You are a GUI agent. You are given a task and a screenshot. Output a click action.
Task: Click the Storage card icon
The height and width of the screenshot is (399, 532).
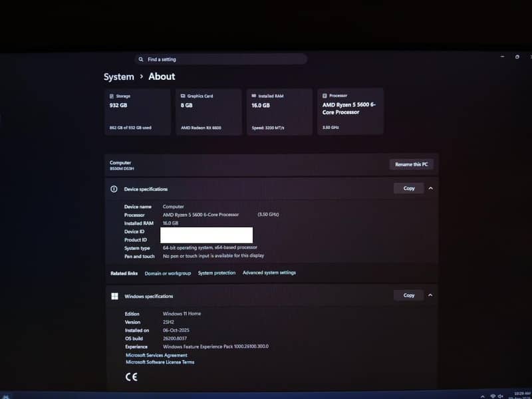(x=111, y=96)
